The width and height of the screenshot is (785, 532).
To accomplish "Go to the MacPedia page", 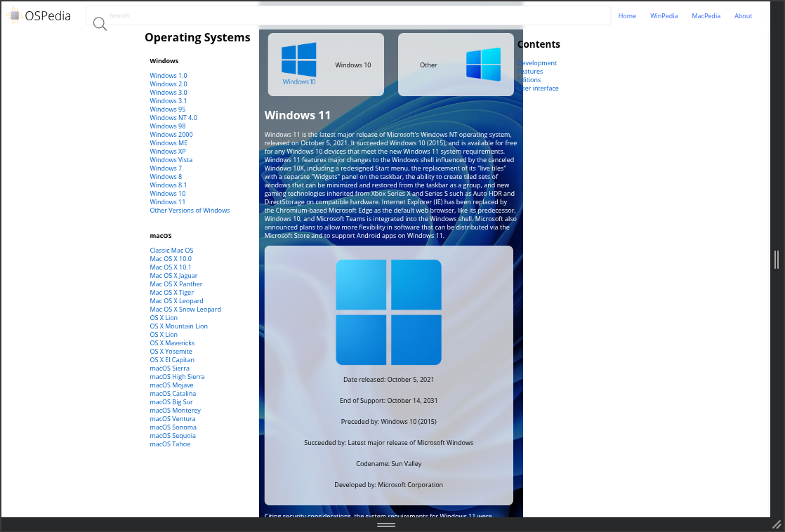I will pyautogui.click(x=706, y=16).
